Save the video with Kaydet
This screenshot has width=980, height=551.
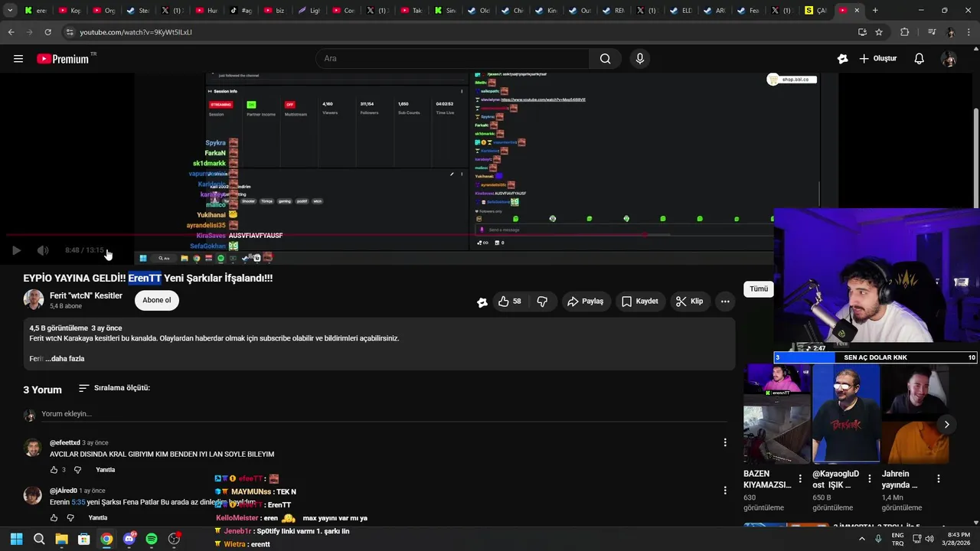639,302
